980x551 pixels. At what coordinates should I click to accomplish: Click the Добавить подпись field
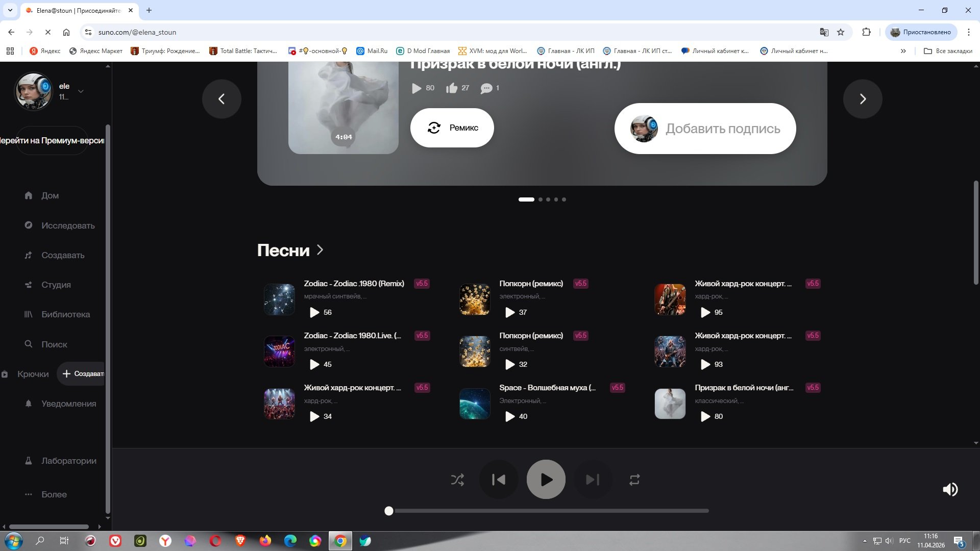pos(722,129)
